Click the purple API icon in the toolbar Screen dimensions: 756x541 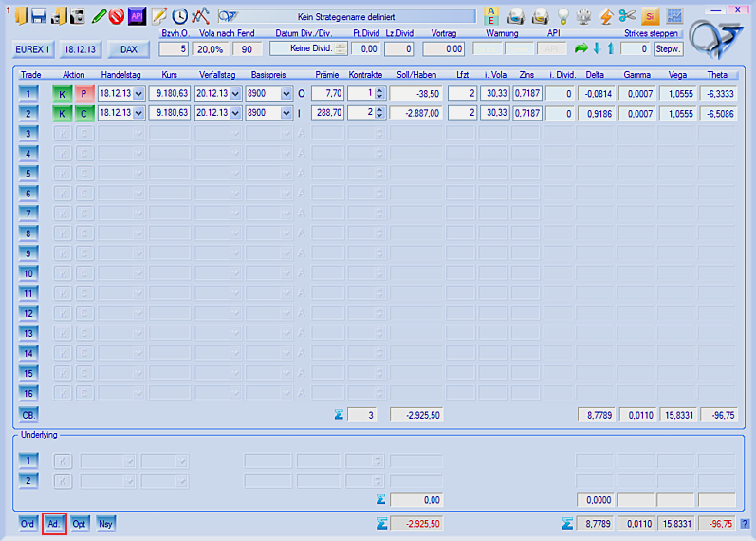(137, 16)
